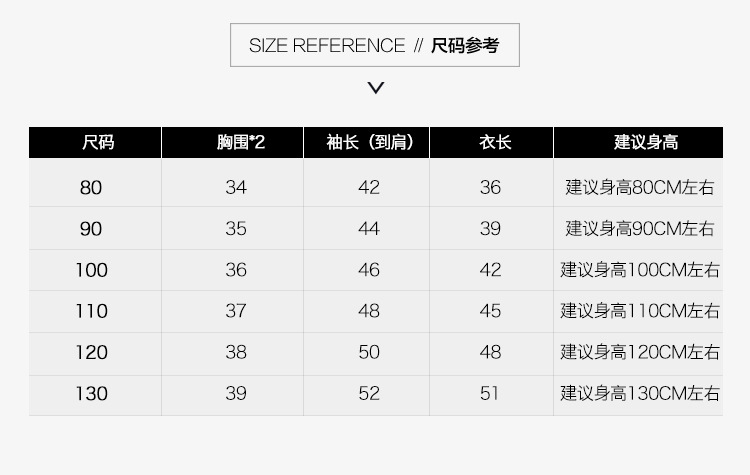Select size 130 in the 尺码 column
Image resolution: width=750 pixels, height=475 pixels.
pos(91,393)
